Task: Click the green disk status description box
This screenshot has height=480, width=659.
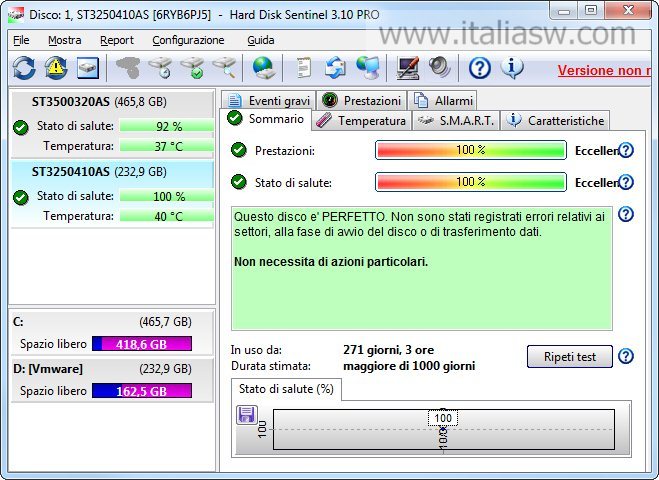Action: click(x=422, y=268)
